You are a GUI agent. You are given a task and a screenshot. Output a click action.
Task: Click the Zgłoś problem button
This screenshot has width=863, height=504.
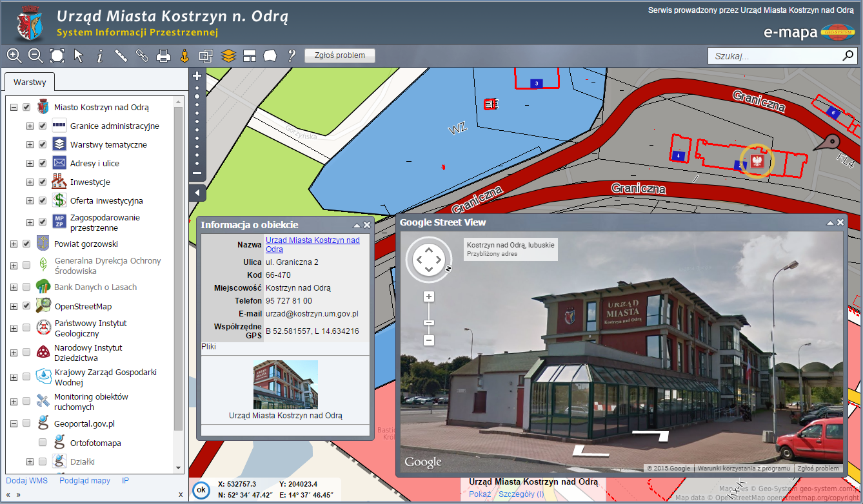[x=340, y=55]
